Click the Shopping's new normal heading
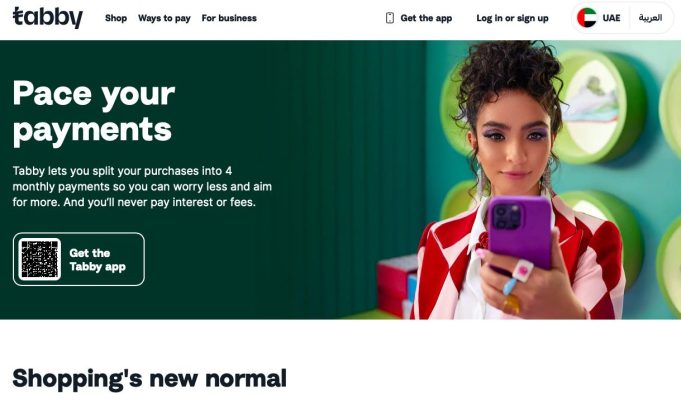Image resolution: width=681 pixels, height=400 pixels. [149, 379]
